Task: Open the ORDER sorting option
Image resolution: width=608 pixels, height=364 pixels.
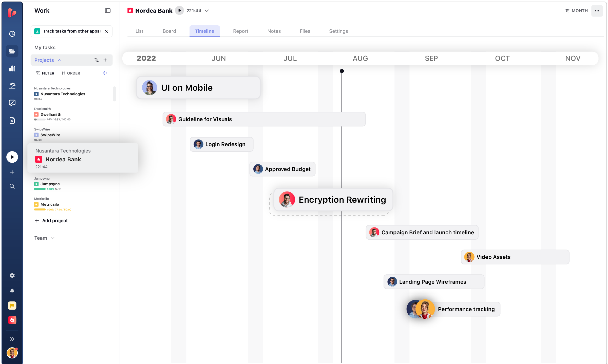Action: [71, 73]
